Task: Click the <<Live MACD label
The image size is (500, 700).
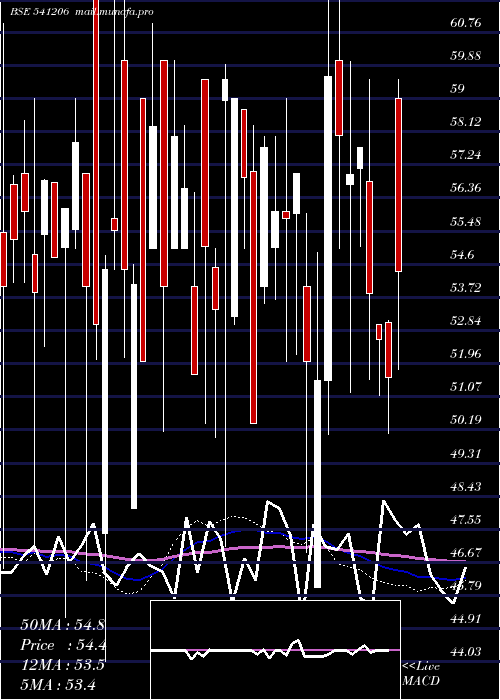Action: tap(421, 674)
